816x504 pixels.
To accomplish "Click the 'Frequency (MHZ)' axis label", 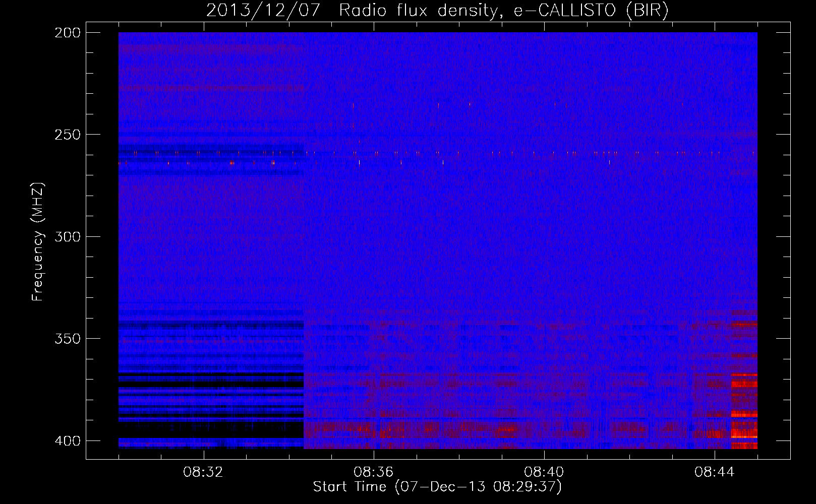I will tap(38, 241).
